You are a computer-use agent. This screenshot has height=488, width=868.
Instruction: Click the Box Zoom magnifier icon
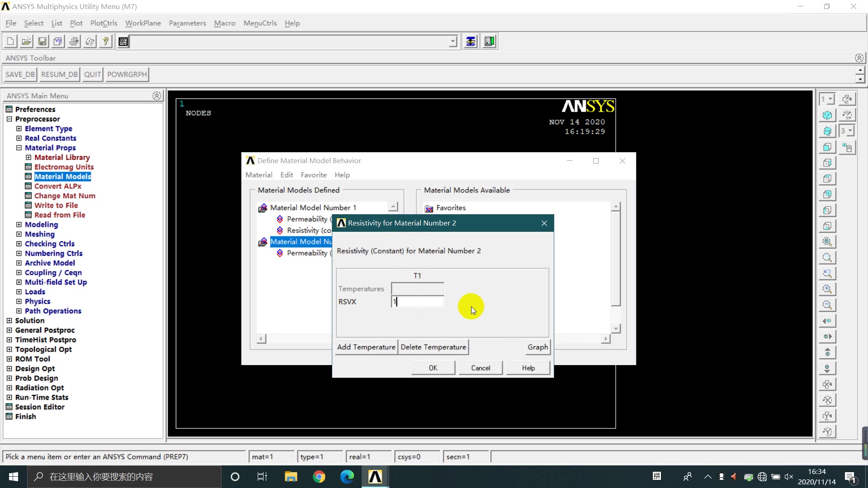click(827, 258)
